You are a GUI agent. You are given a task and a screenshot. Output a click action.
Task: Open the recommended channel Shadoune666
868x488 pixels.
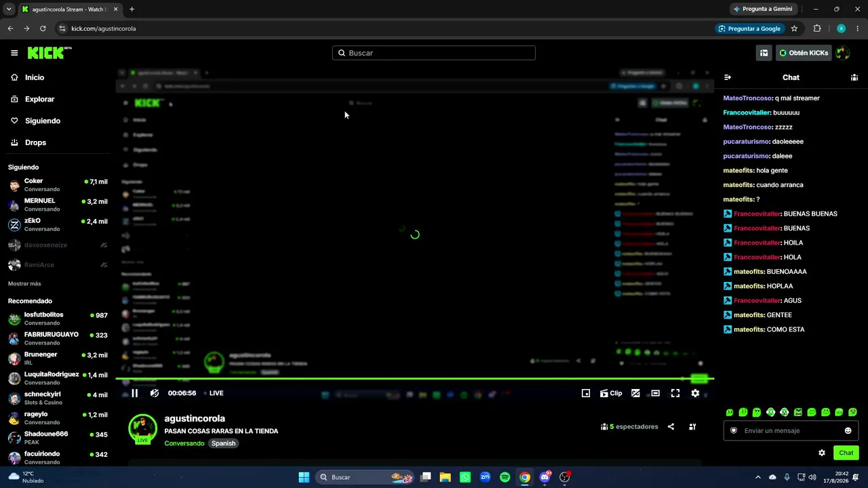(58, 437)
